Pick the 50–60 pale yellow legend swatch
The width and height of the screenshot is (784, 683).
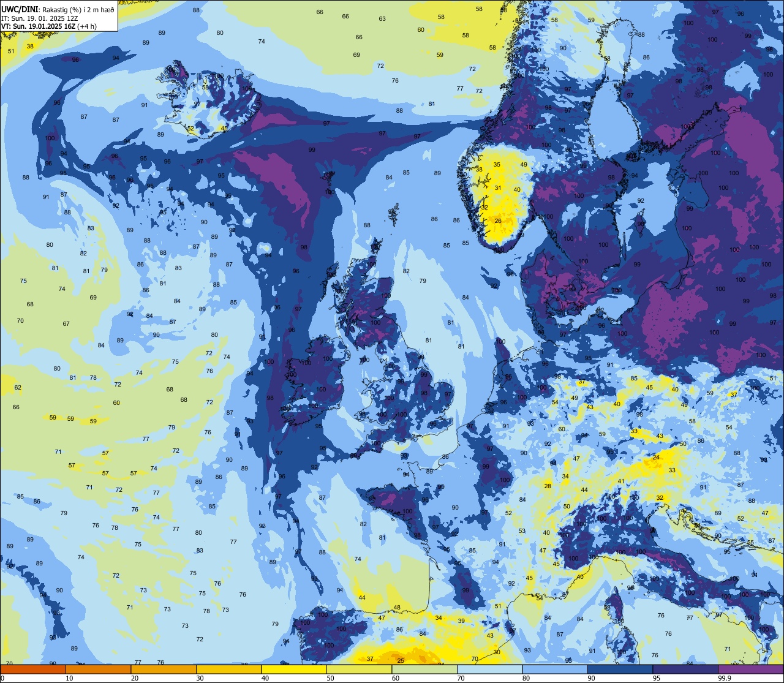click(359, 669)
